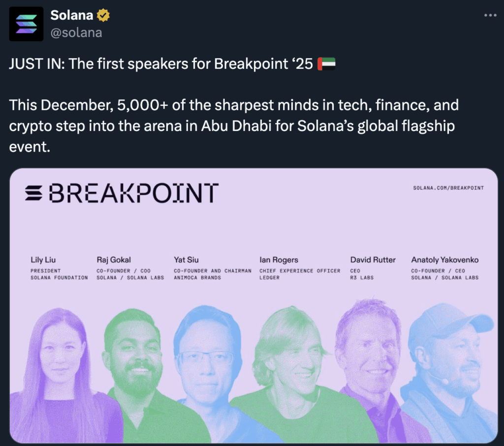This screenshot has height=446, width=504.
Task: Click the Anatoly Yakovenko name label
Action: (x=444, y=259)
